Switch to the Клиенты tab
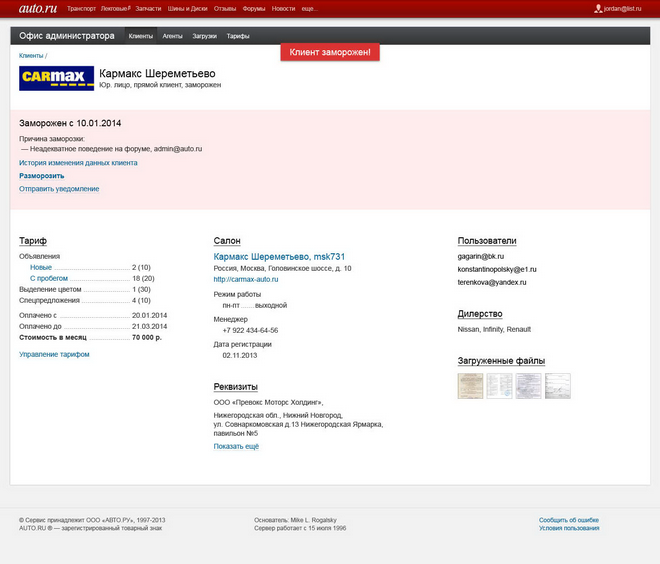Image resolution: width=660 pixels, height=564 pixels. coord(141,36)
